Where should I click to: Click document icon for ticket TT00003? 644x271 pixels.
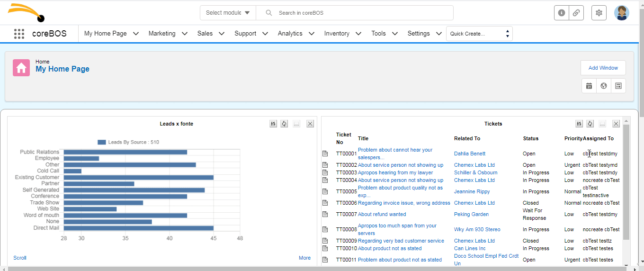325,172
